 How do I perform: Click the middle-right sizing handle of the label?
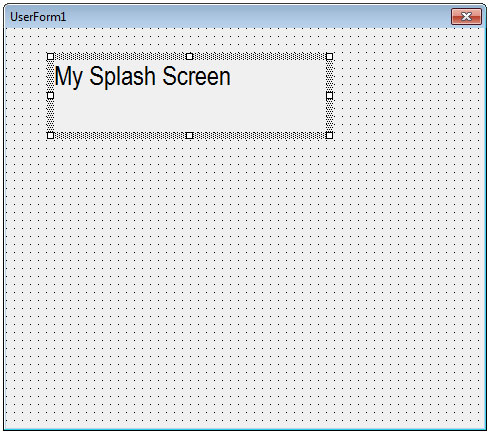point(329,96)
